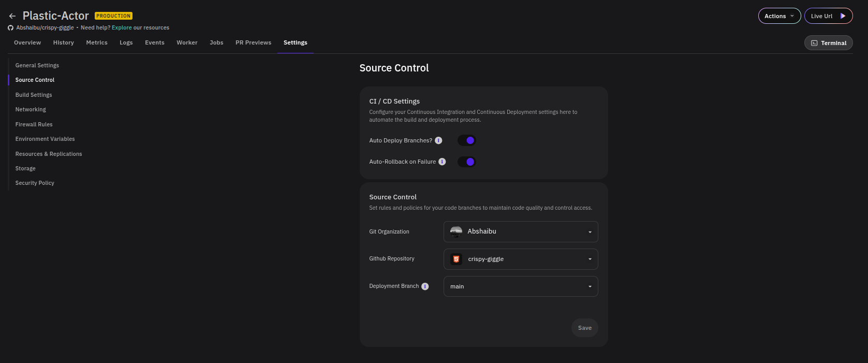Switch to the History tab
This screenshot has width=868, height=363.
click(x=64, y=42)
